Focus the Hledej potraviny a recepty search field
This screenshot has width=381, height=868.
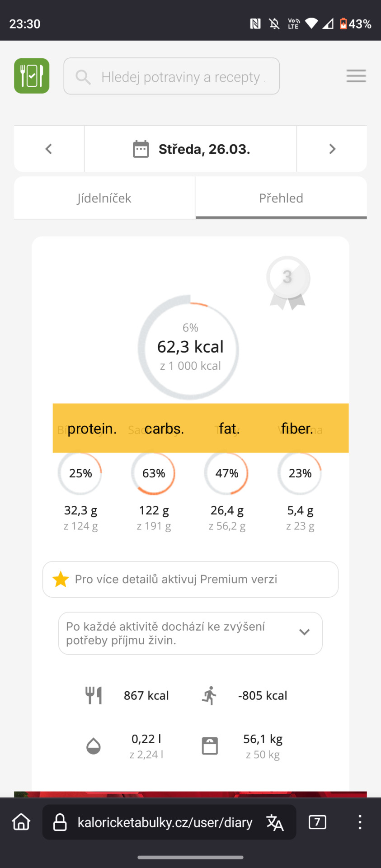171,76
